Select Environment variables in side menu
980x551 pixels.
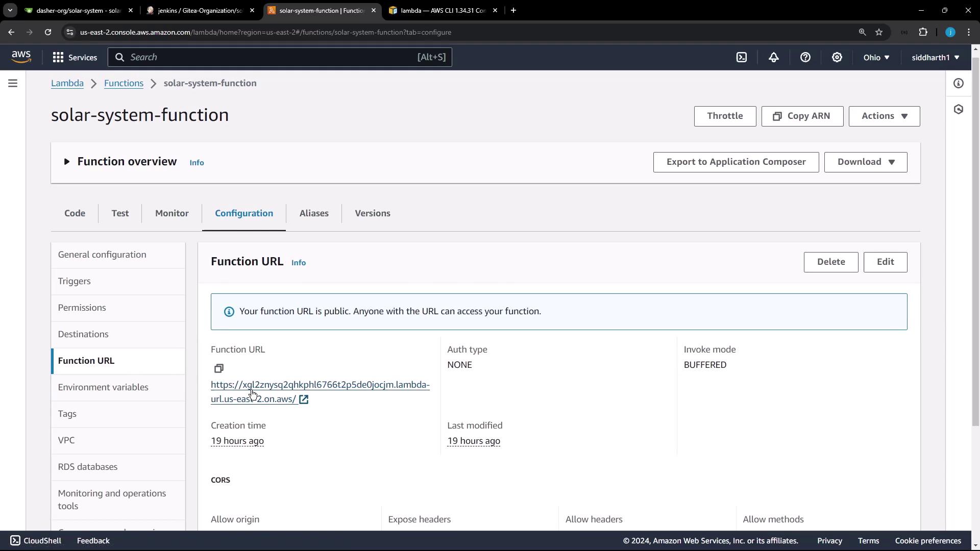click(103, 387)
